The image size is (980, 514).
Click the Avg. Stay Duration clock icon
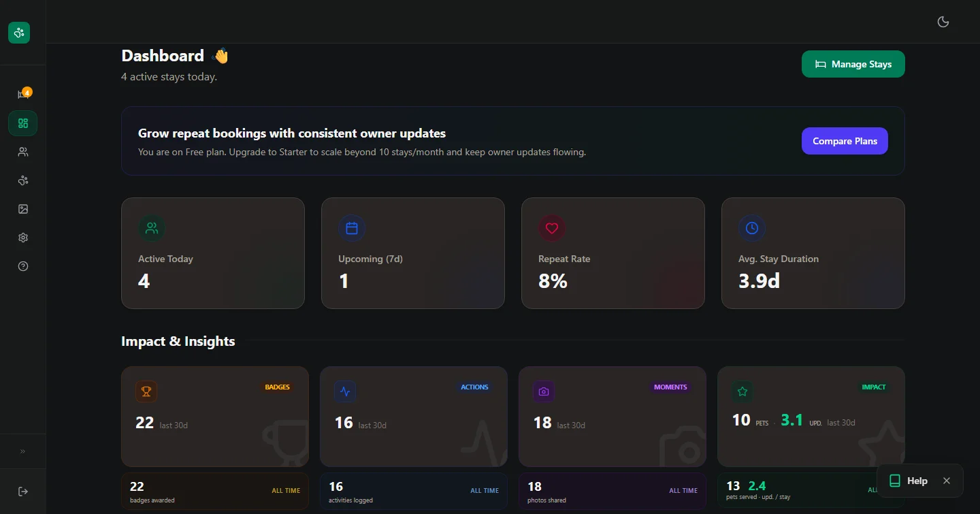752,229
